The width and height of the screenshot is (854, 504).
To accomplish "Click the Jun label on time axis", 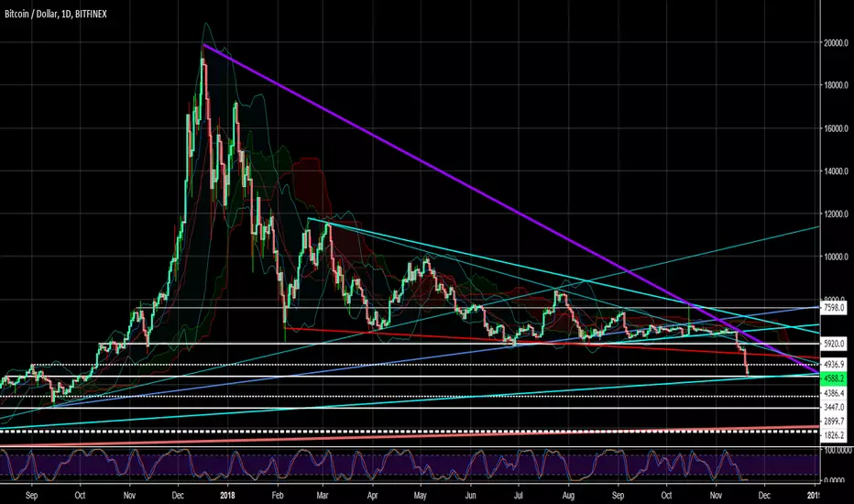I will click(x=471, y=495).
